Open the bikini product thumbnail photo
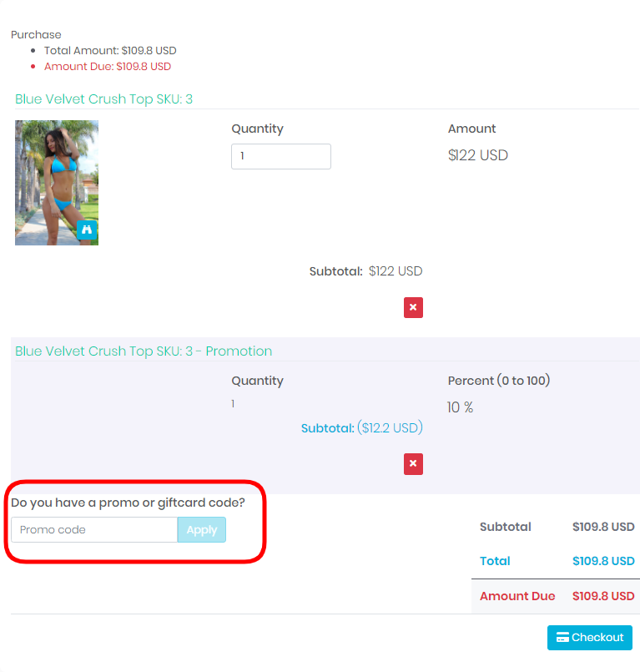 point(57,183)
